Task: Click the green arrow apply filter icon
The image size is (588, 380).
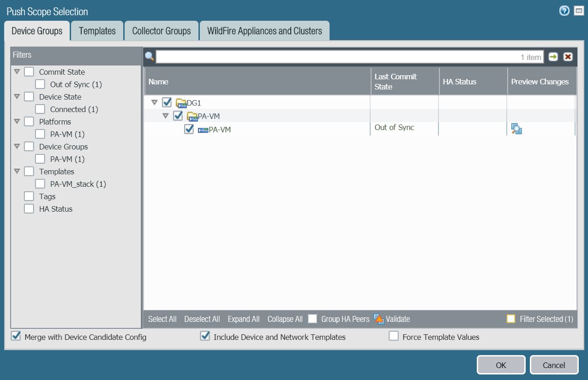Action: (553, 57)
